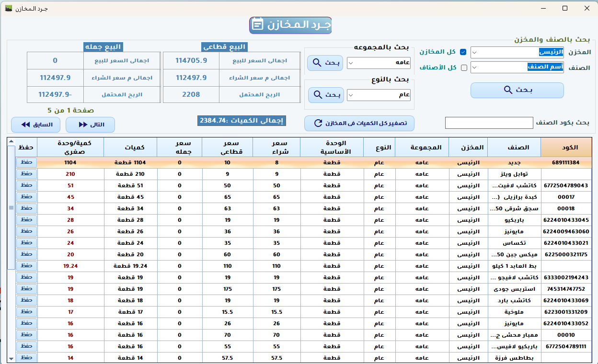Click the search button for بحث بالنوع

point(325,95)
